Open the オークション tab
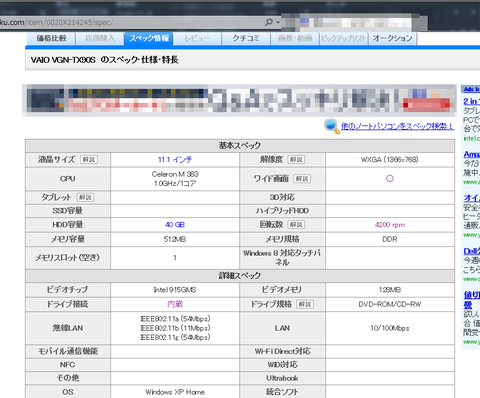 point(392,38)
